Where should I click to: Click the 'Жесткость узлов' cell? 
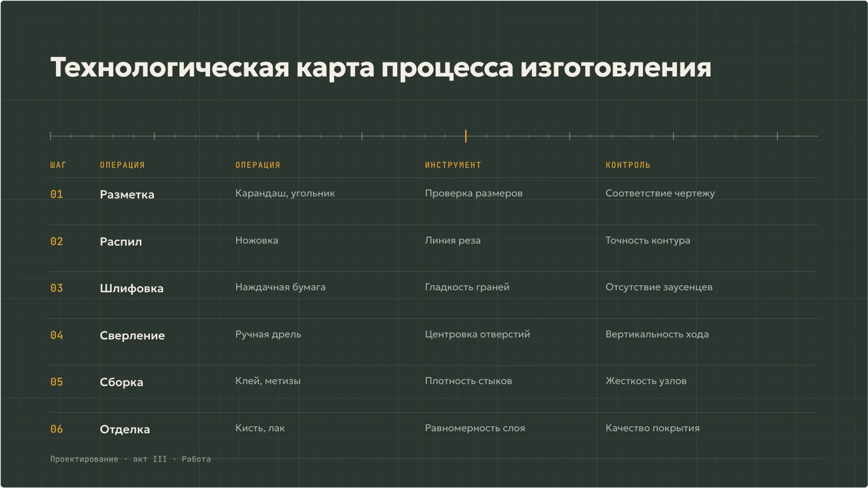coord(646,381)
